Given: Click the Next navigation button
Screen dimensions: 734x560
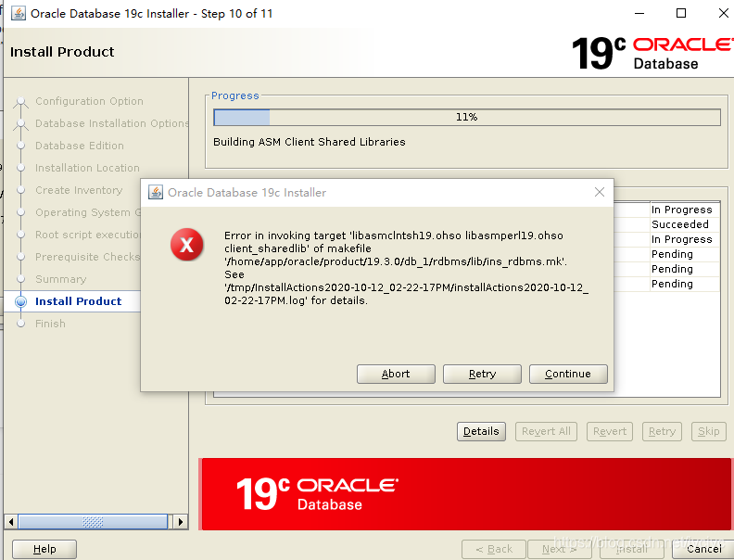Looking at the screenshot, I should coord(560,549).
